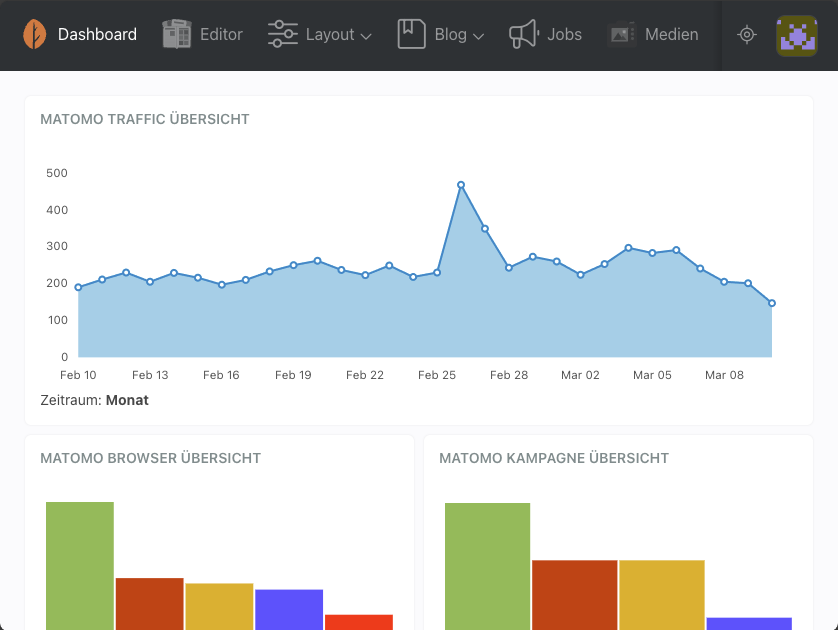Click the Matomo Browser Übersicht heading

[x=151, y=458]
